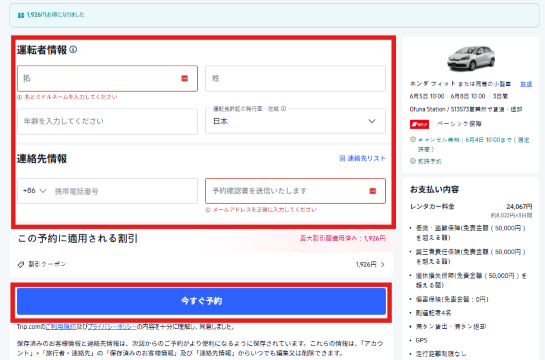This screenshot has width=545, height=360.
Task: Click the coupon tag icon beside 割引クーポン
Action: 21,264
